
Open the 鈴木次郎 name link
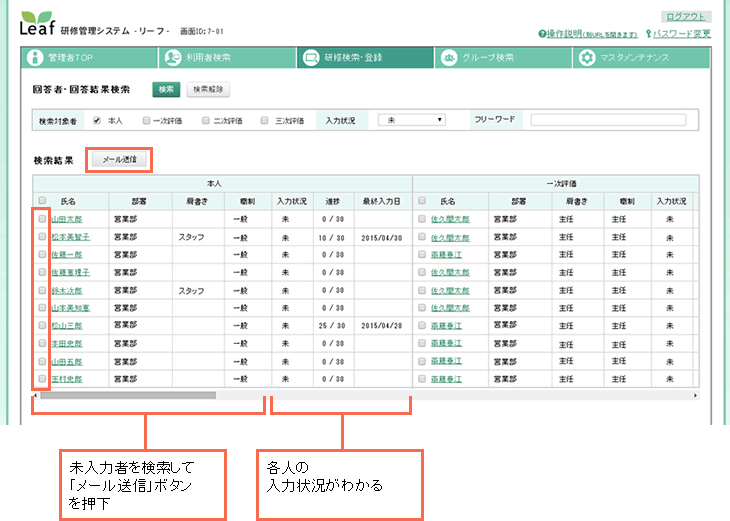tap(67, 291)
